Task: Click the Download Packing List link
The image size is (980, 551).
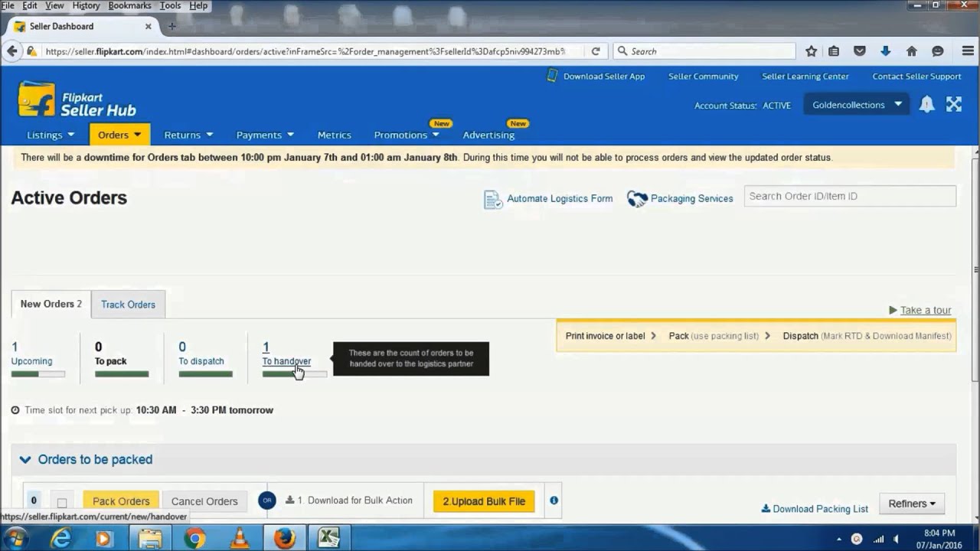Action: [x=815, y=509]
